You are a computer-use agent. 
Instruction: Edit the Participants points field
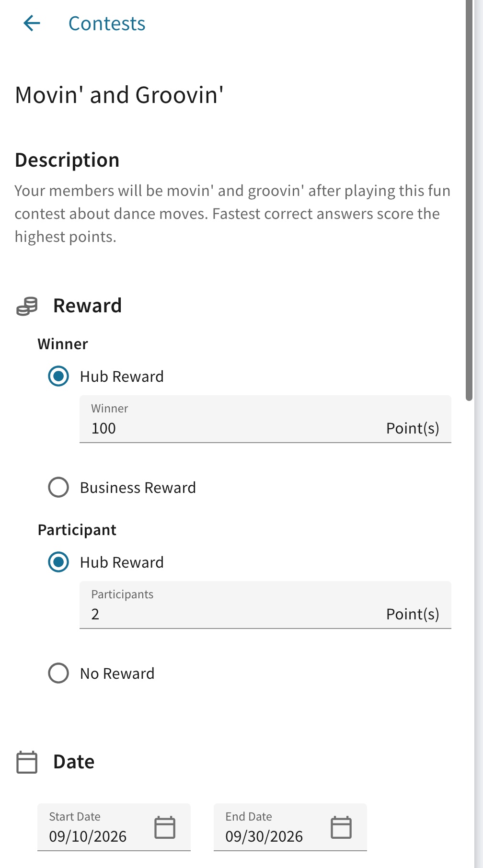265,605
